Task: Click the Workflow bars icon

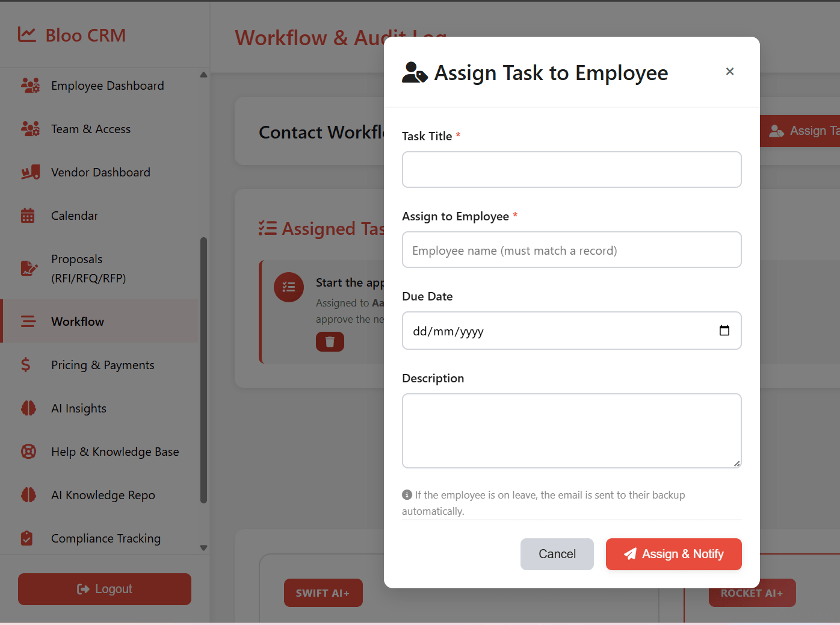Action: pyautogui.click(x=28, y=322)
